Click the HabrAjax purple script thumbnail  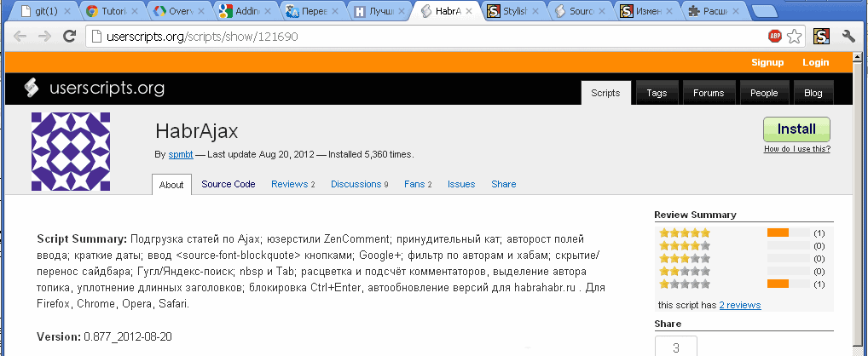pos(70,152)
